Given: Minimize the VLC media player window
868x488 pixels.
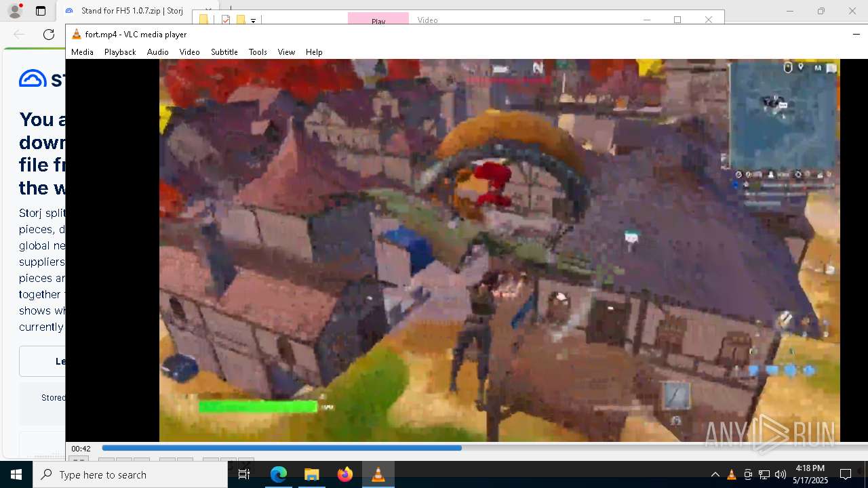Looking at the screenshot, I should (x=856, y=35).
